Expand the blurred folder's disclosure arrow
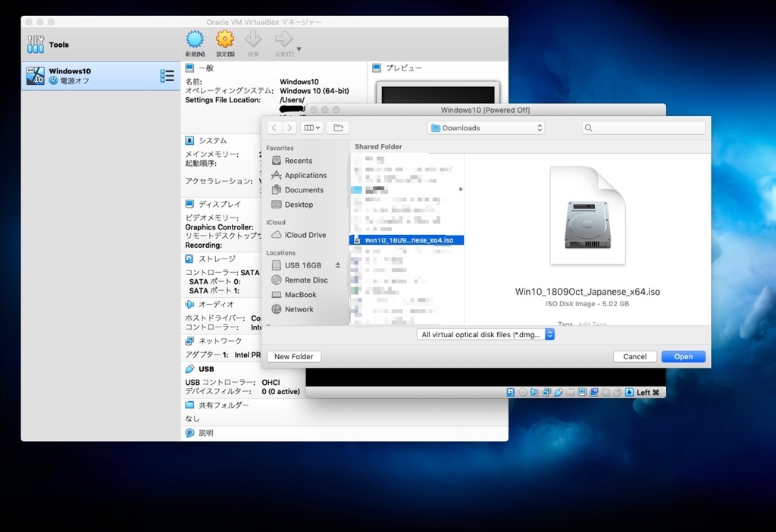 point(461,189)
